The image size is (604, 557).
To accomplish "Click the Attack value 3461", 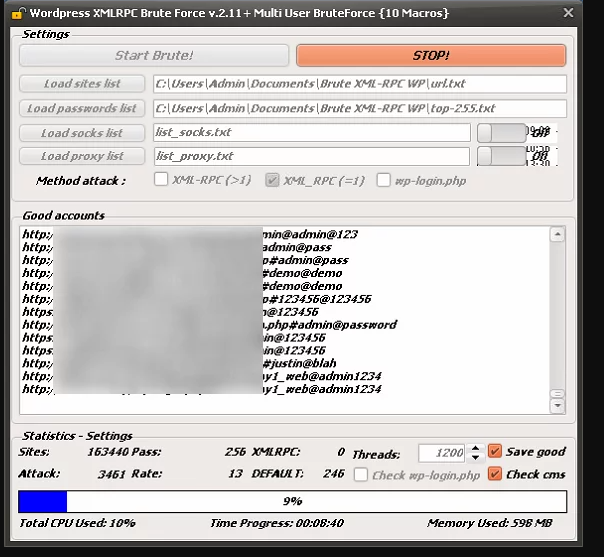I will 112,474.
